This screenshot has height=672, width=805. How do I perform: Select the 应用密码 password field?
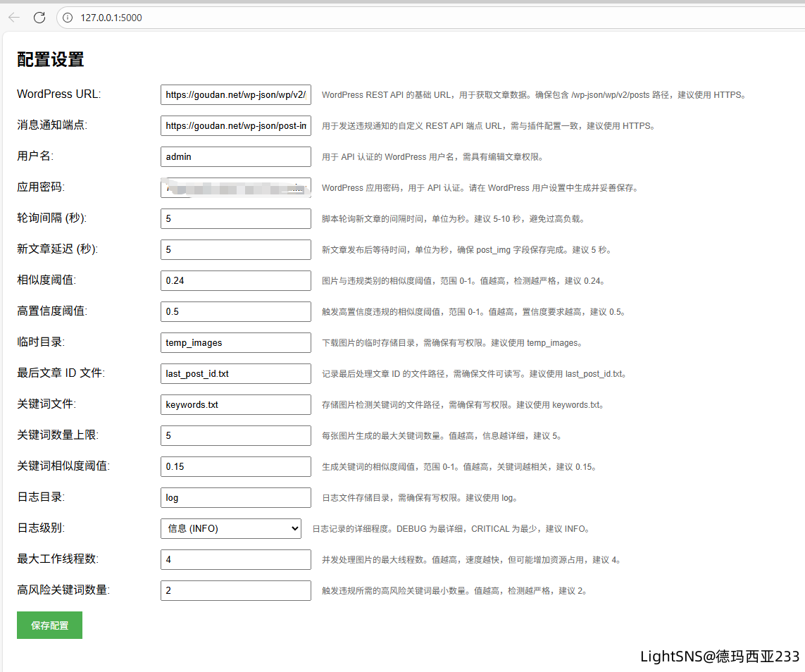(236, 187)
